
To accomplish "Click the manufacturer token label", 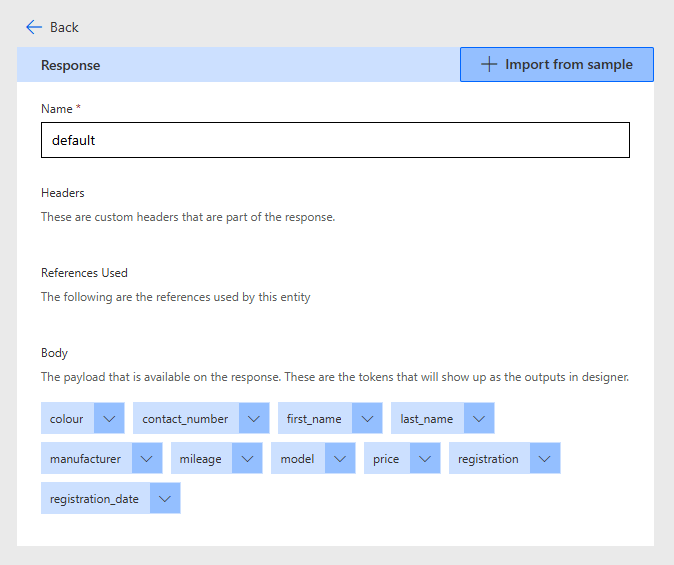I will pos(85,459).
